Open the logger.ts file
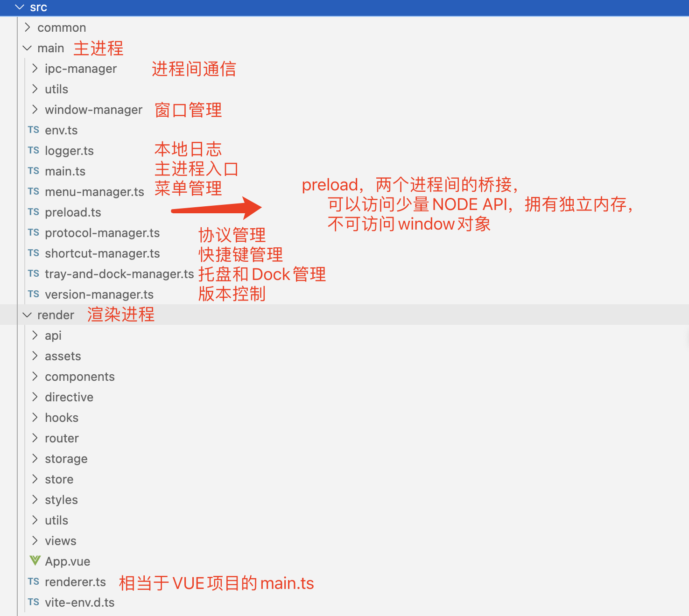Image resolution: width=689 pixels, height=616 pixels. coord(69,151)
